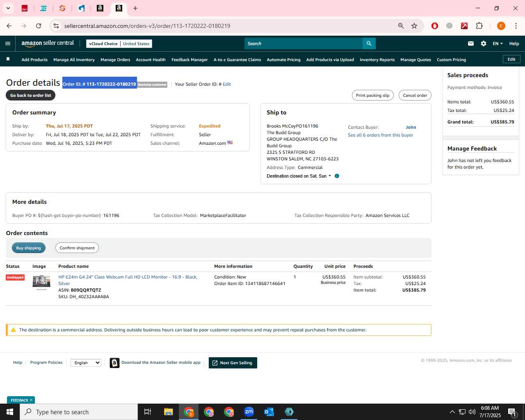
Task: Reload the page with the refresh icon
Action: click(x=39, y=26)
